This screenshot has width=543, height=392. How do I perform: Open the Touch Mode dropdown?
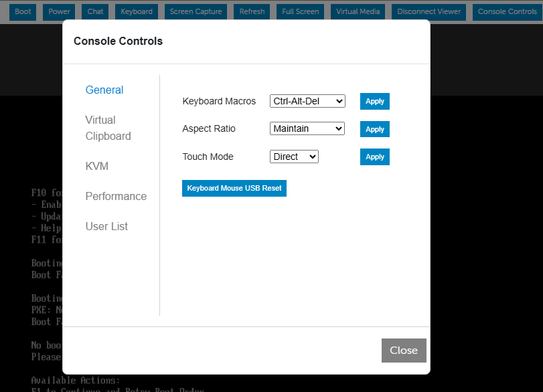294,157
